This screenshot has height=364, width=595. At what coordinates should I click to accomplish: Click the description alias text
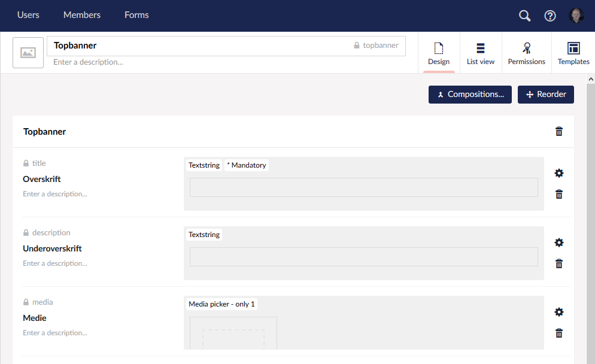pyautogui.click(x=51, y=233)
